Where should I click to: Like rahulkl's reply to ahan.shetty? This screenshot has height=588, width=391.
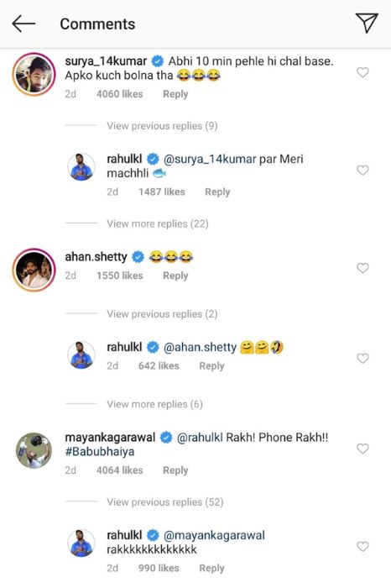(362, 359)
